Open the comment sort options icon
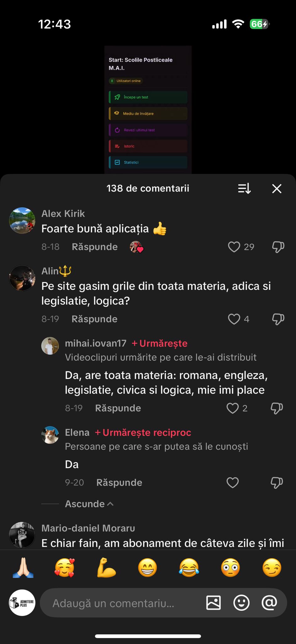Image resolution: width=296 pixels, height=644 pixels. (x=244, y=189)
